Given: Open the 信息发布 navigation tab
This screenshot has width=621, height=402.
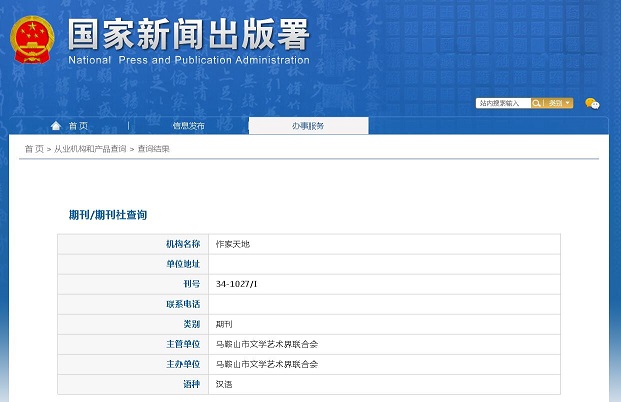Looking at the screenshot, I should point(188,126).
